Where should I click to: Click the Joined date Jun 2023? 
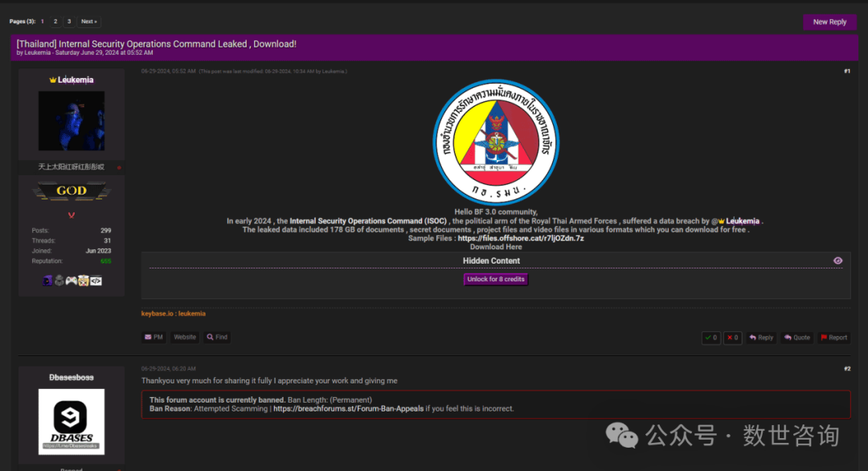98,251
